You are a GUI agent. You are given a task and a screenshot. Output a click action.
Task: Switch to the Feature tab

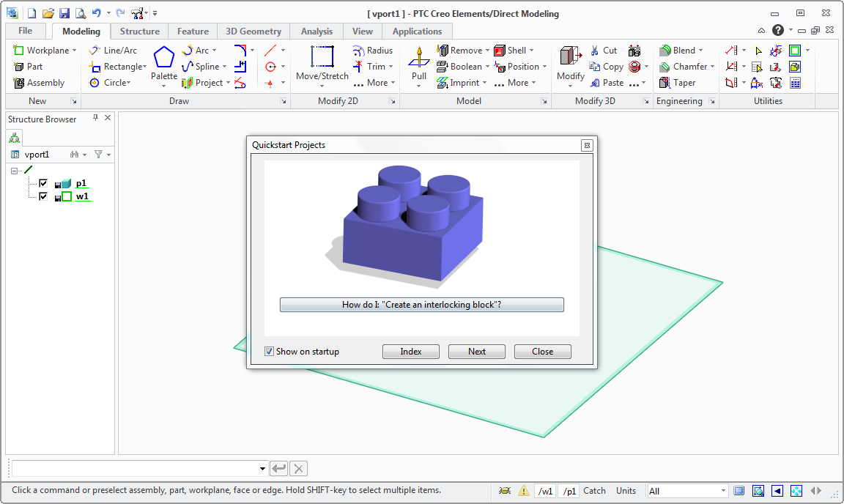pyautogui.click(x=193, y=31)
